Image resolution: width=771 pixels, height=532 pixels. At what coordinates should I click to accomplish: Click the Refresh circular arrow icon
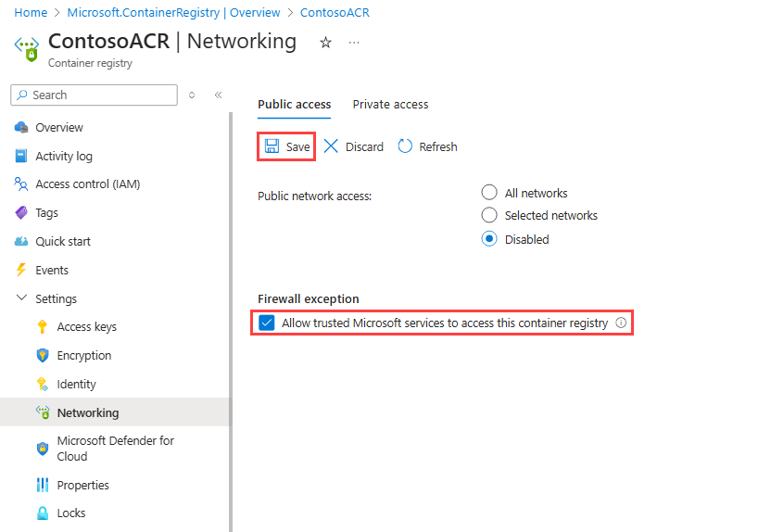click(405, 146)
